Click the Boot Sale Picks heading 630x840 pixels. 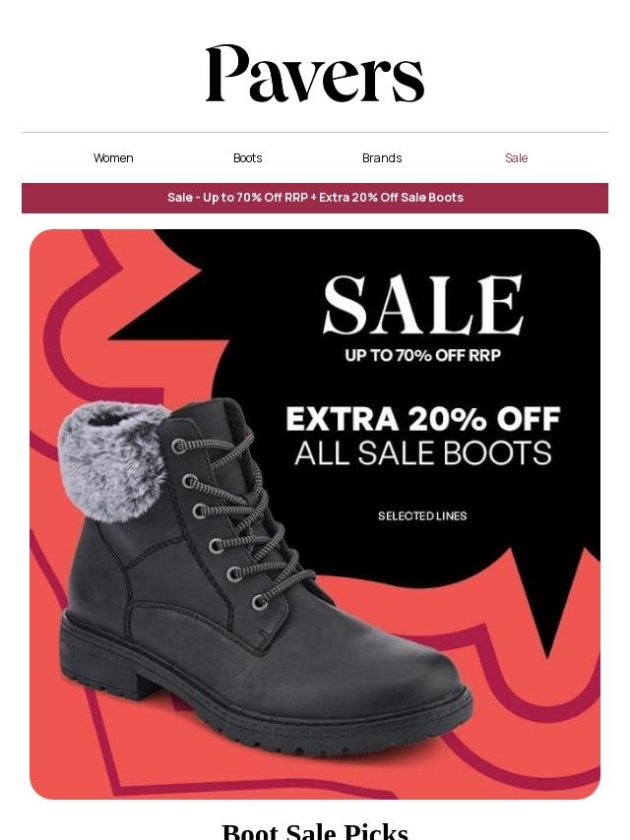click(315, 831)
